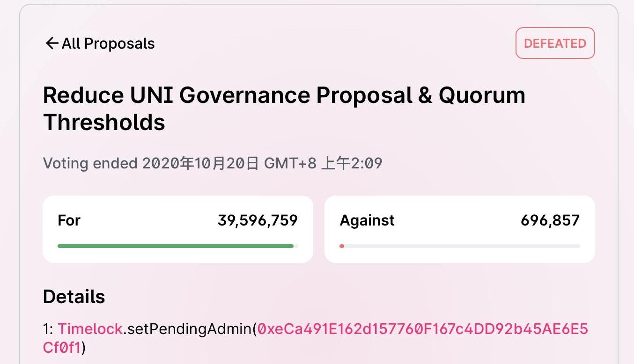This screenshot has width=634, height=364.
Task: Click the GMT+8 timezone text
Action: coord(290,163)
